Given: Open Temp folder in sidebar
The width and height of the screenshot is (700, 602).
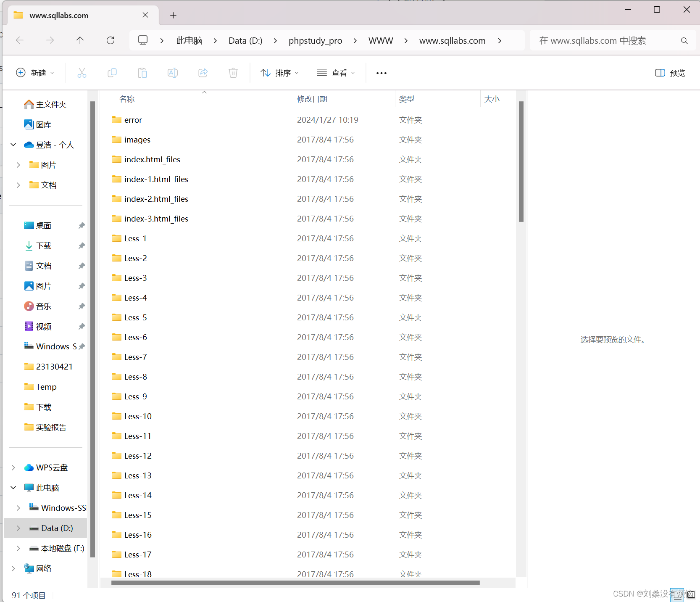Looking at the screenshot, I should click(40, 387).
